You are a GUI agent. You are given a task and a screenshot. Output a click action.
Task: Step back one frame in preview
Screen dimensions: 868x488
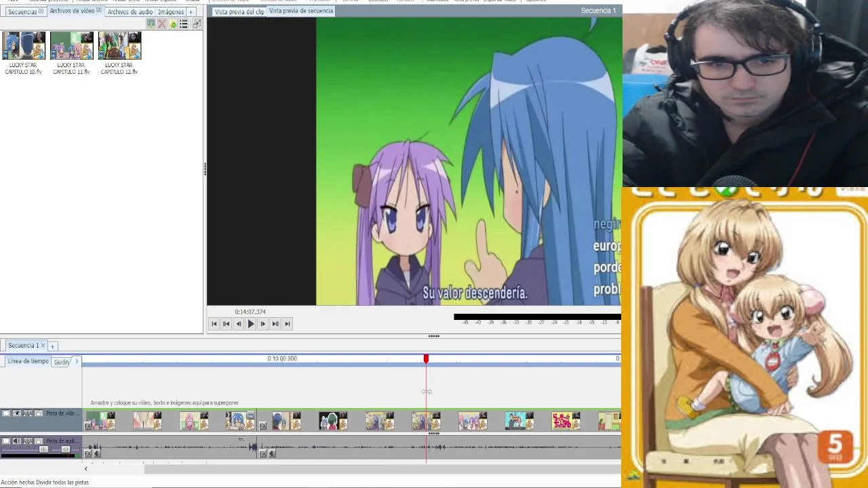tap(239, 324)
